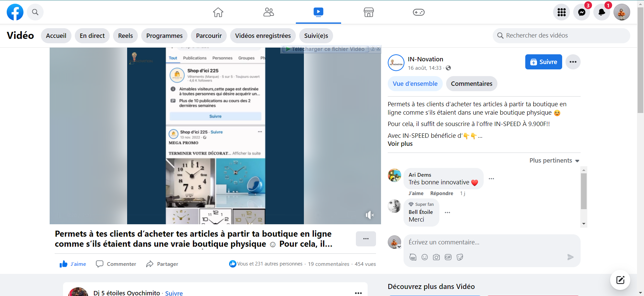
Task: Open the Facebook menu grid icon
Action: [x=561, y=12]
